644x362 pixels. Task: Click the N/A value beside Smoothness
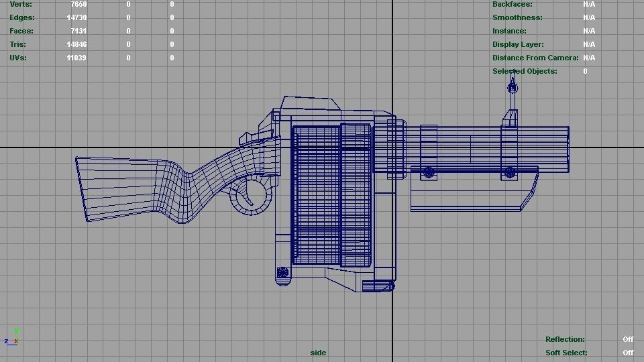pyautogui.click(x=589, y=17)
